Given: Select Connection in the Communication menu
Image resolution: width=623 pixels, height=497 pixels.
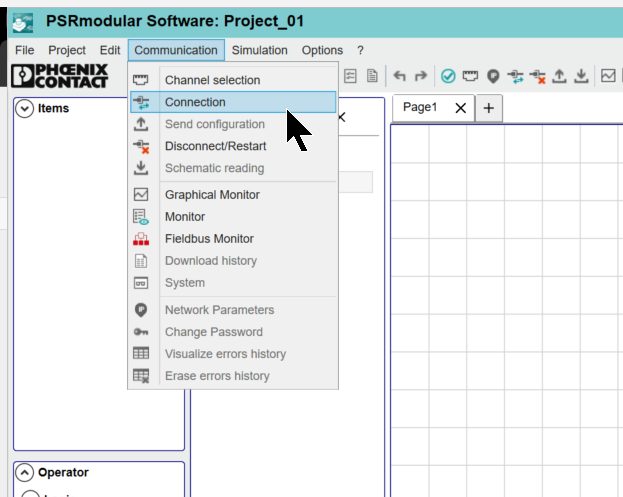Looking at the screenshot, I should pos(233,102).
